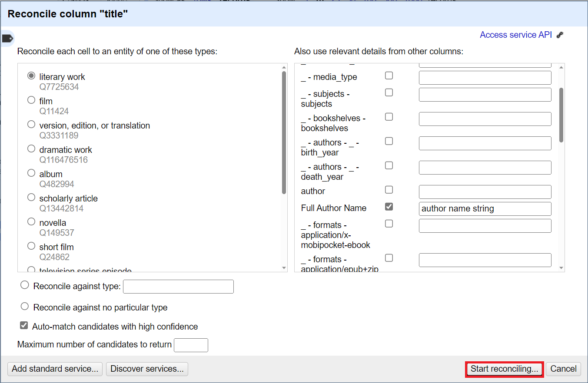
Task: Choose scholarly article as reconciliation type
Action: coord(31,197)
